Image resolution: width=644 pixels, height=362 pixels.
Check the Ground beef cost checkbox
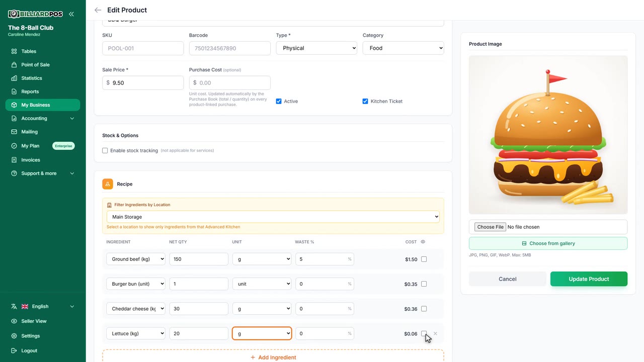point(424,259)
